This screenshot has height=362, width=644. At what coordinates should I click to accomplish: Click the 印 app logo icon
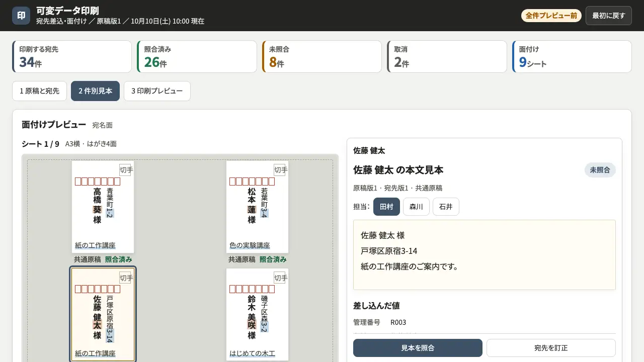21,16
